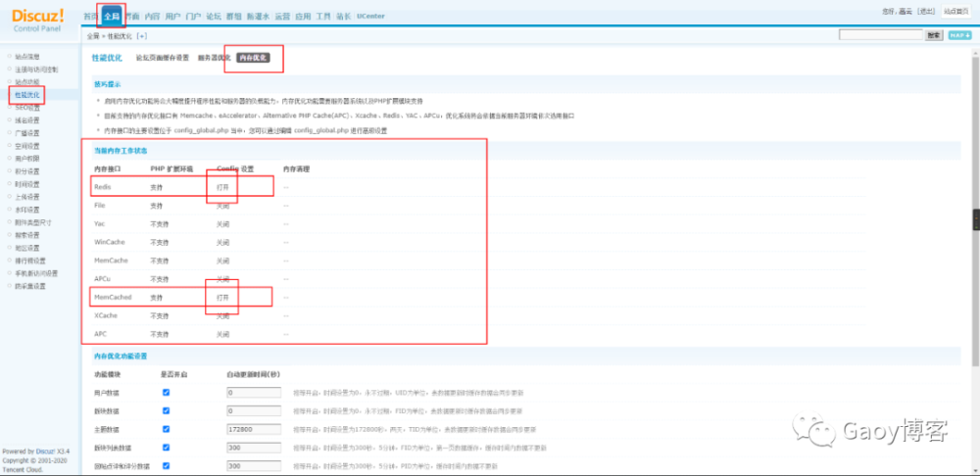Open the 首页 top navigation tab
Screen dimensions: 980x476
coord(90,17)
